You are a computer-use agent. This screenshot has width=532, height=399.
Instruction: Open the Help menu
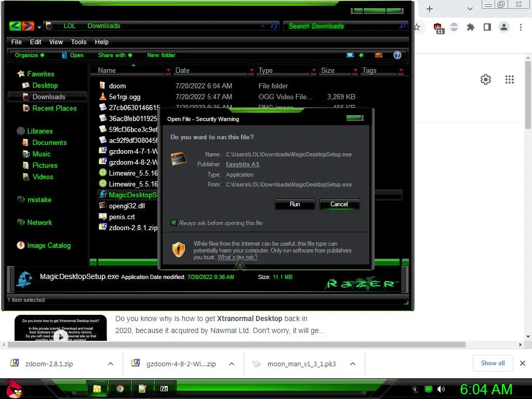click(x=101, y=42)
